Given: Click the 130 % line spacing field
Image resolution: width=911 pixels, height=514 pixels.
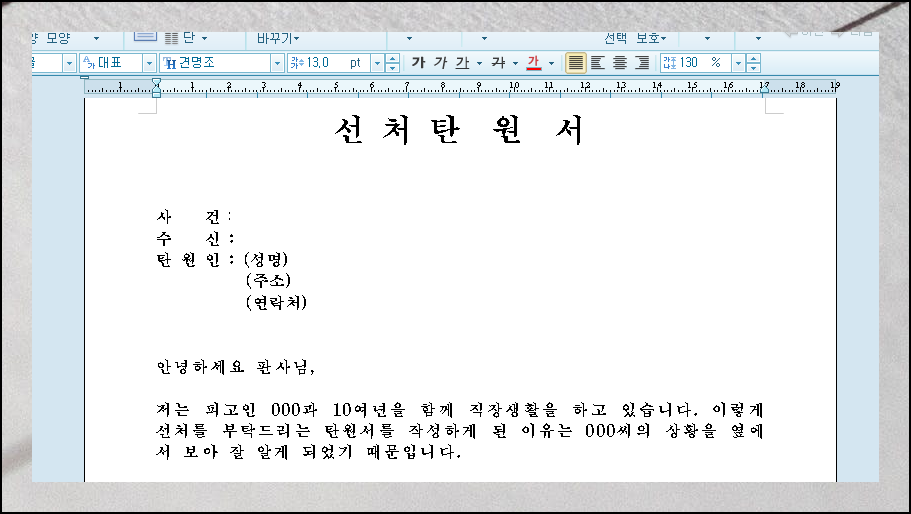Looking at the screenshot, I should (696, 63).
